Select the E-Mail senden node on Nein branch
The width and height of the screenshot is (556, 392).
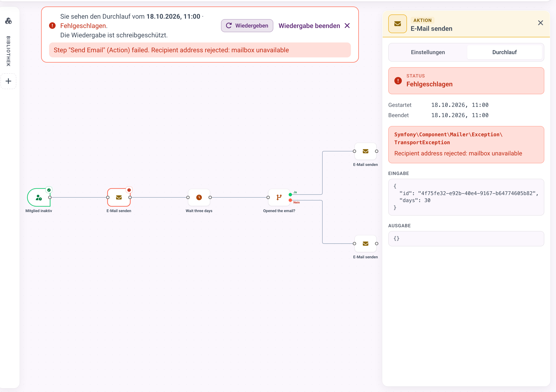[x=365, y=244]
